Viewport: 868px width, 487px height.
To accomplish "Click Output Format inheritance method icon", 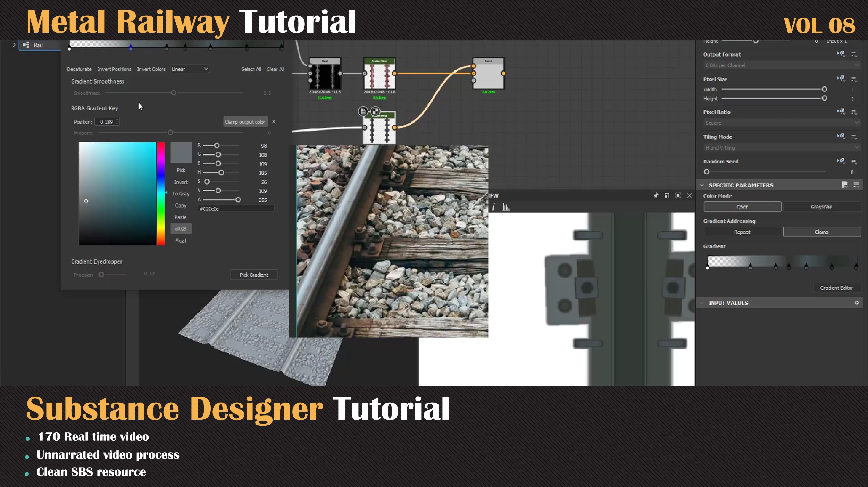I will pyautogui.click(x=841, y=54).
